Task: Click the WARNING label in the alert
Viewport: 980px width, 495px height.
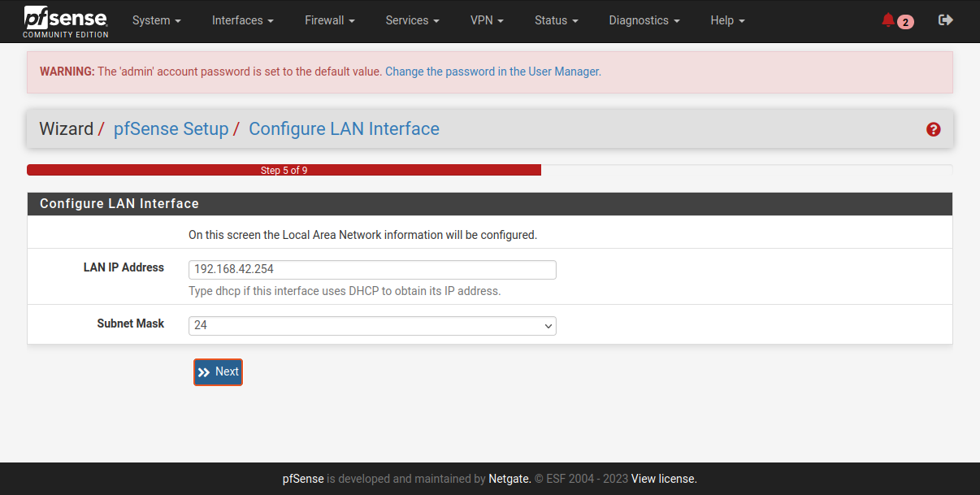Action: coord(67,72)
